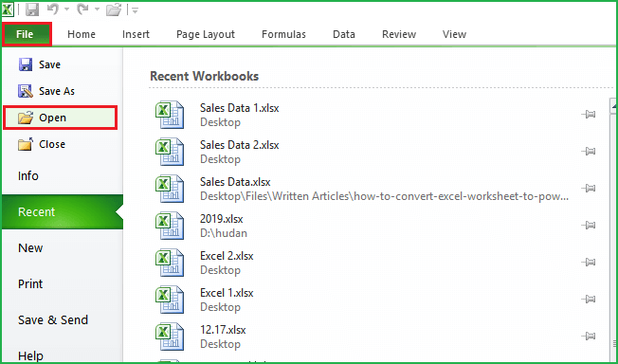Switch to the Formulas tab
The width and height of the screenshot is (618, 364).
[283, 34]
